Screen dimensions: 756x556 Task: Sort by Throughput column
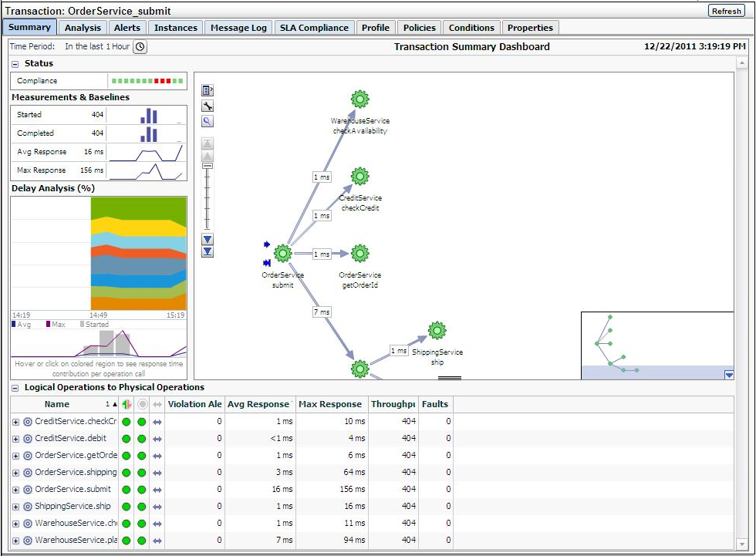pyautogui.click(x=393, y=404)
